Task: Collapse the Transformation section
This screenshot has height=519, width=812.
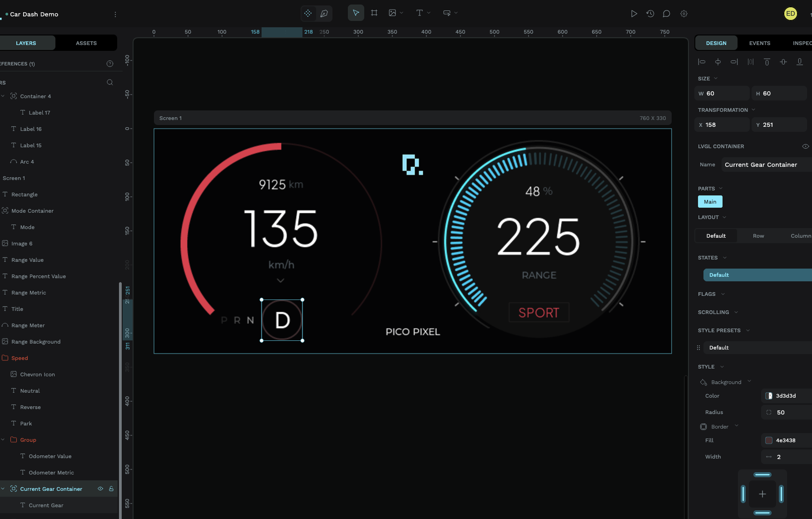Action: pyautogui.click(x=754, y=110)
